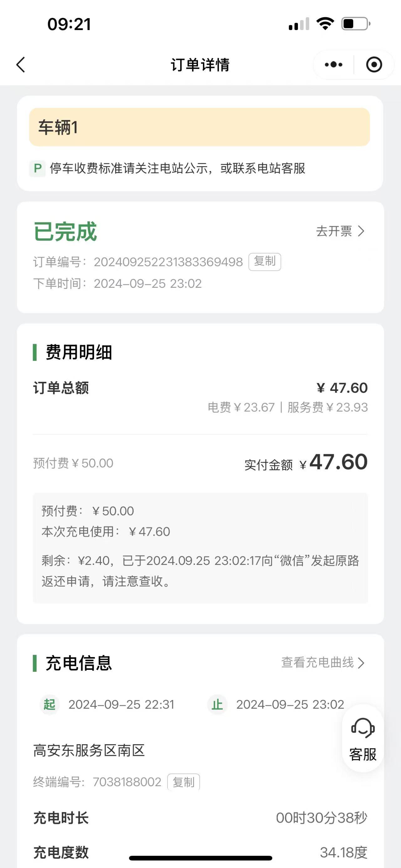Tap the 实付金额 ¥47.60 amount
Screen dimensions: 401x868
point(306,462)
